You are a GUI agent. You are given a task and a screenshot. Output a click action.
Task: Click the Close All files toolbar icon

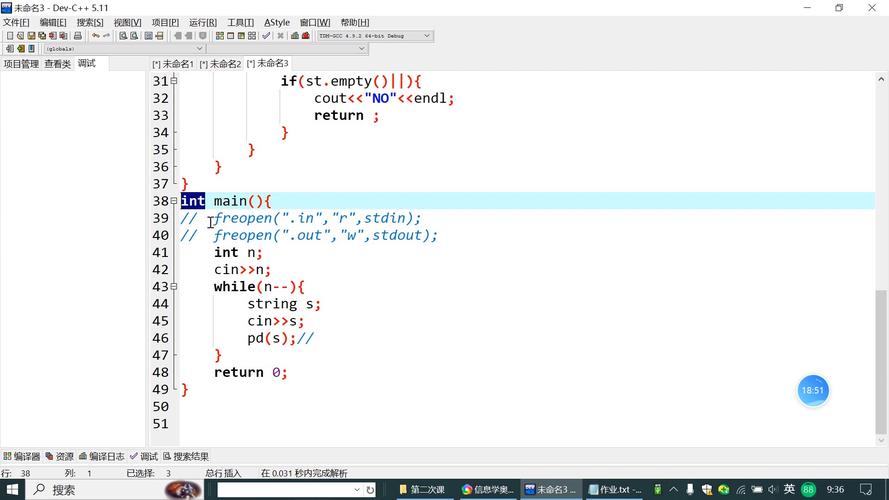pos(63,36)
